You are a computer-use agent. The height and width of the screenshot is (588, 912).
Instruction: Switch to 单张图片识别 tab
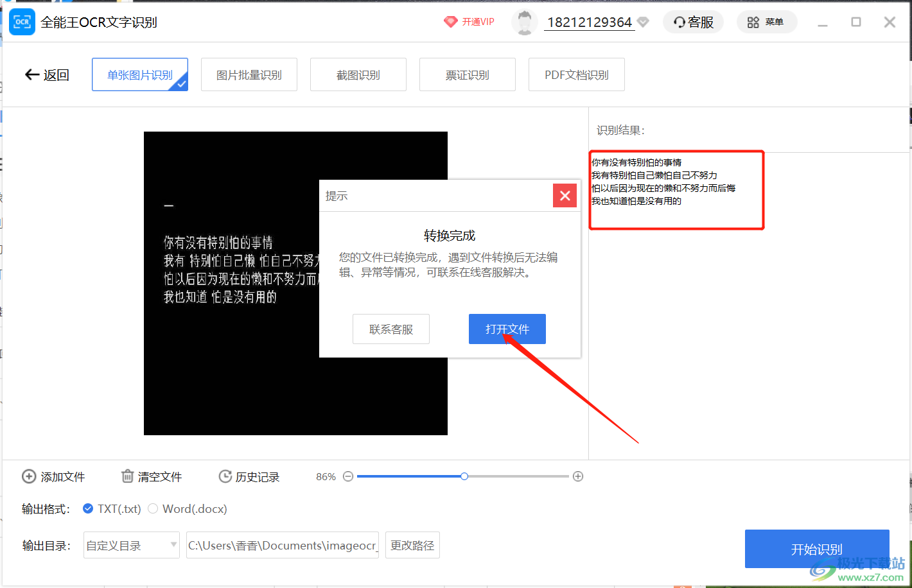(x=140, y=74)
